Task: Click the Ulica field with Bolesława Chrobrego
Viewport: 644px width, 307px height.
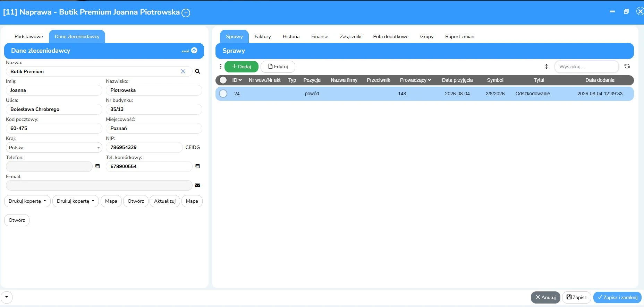Action: click(x=54, y=109)
